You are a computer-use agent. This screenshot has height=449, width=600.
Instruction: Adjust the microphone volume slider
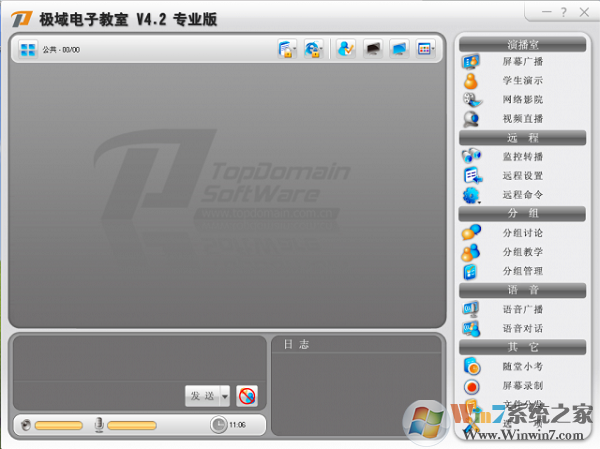point(132,425)
